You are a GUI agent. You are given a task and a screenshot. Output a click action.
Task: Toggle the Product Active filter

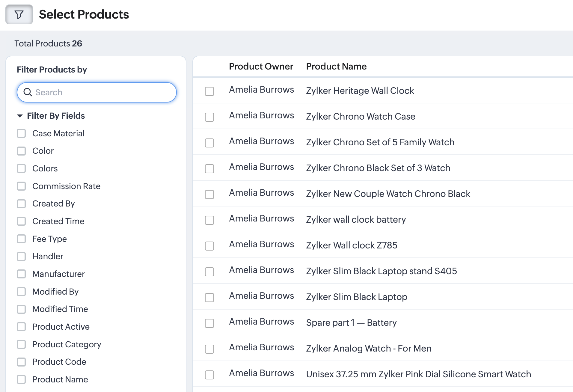pyautogui.click(x=21, y=327)
